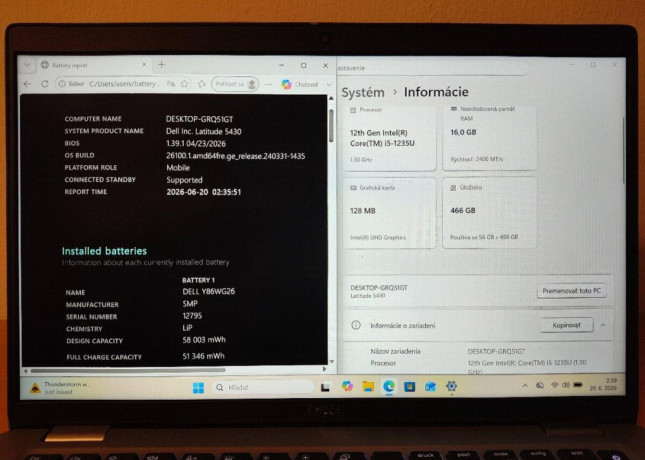Viewport: 645px width, 460px height.
Task: Select 51 346 mWh full charge value
Action: pyautogui.click(x=204, y=356)
